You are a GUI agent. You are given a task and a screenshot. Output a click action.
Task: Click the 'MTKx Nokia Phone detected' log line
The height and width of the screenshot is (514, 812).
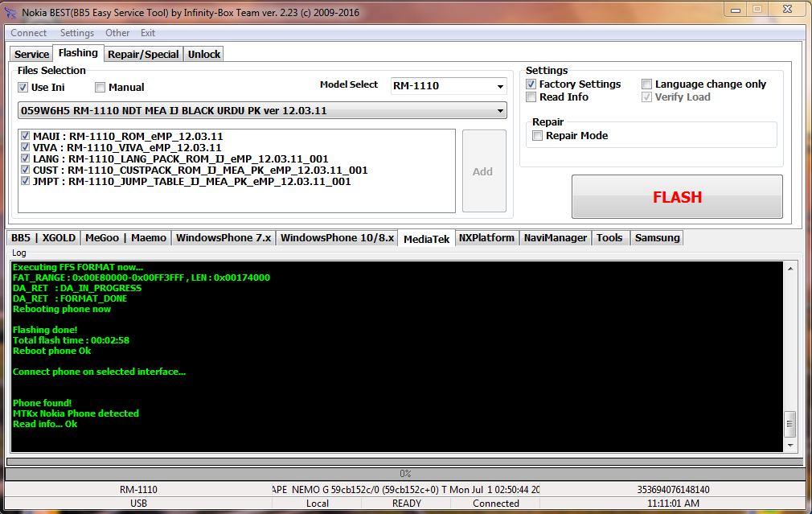[x=76, y=413]
